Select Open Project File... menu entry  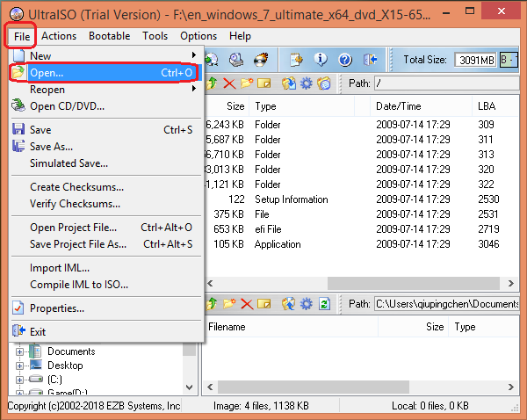[x=106, y=228]
